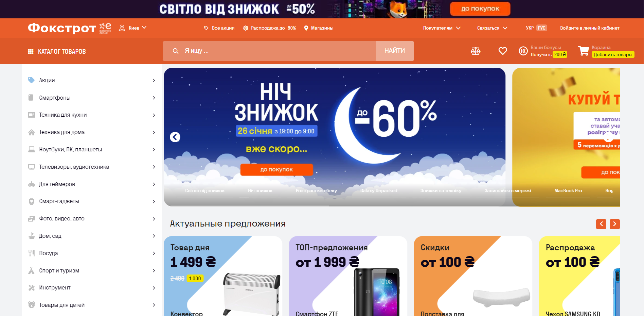The height and width of the screenshot is (316, 644).
Task: Click the next offers orange arrow
Action: click(x=614, y=224)
